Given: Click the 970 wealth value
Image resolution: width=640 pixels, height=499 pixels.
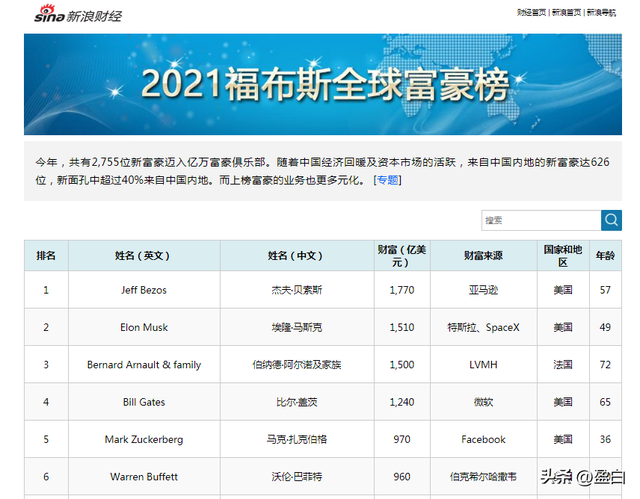Looking at the screenshot, I should (x=402, y=439).
